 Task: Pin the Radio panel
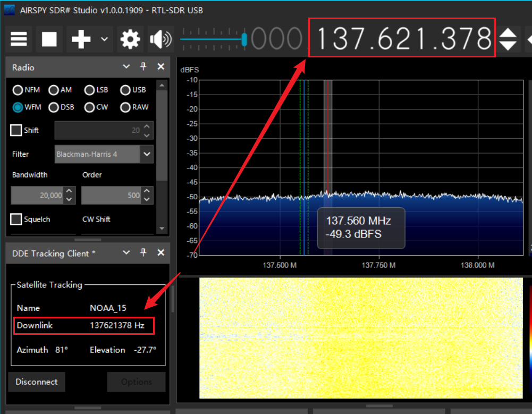(x=143, y=67)
